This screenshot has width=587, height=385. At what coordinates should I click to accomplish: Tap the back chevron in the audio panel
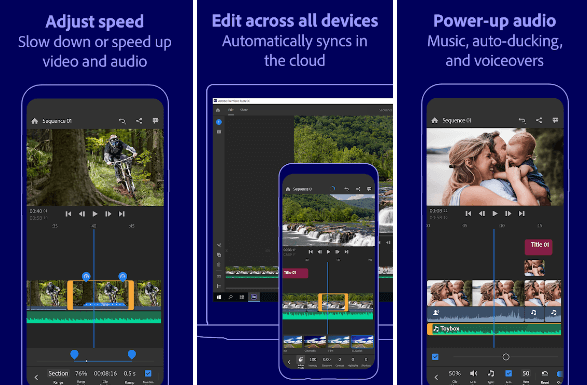point(436,377)
